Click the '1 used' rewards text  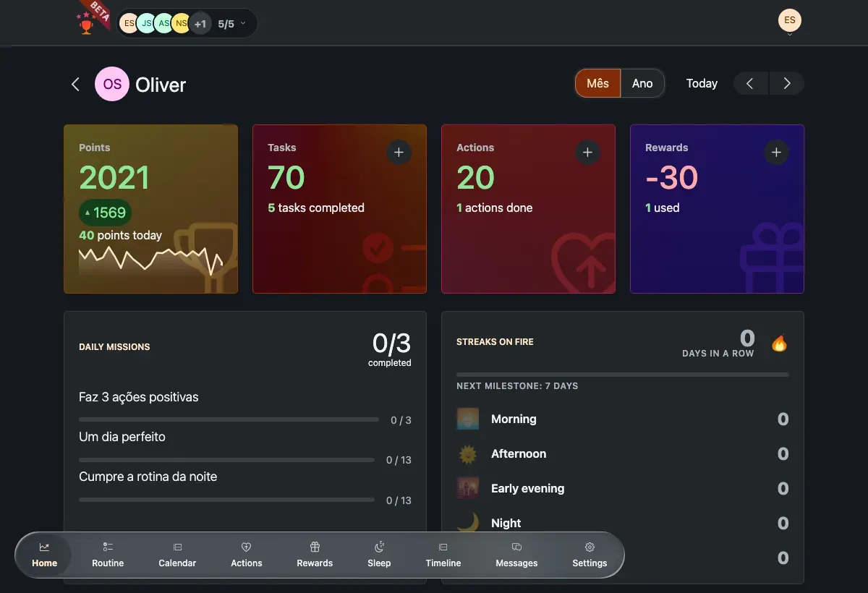pos(662,208)
